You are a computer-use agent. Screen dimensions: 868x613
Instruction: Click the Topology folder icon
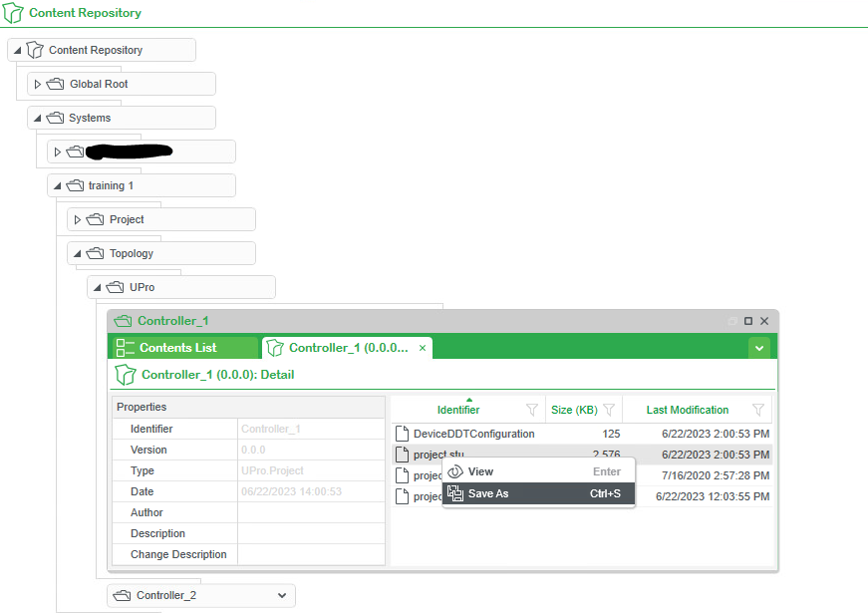pyautogui.click(x=95, y=253)
